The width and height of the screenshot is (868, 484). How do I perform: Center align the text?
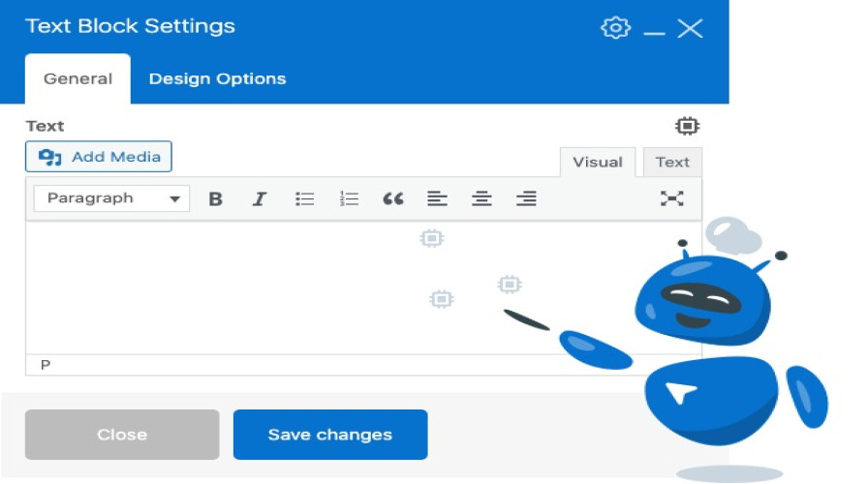pyautogui.click(x=481, y=199)
